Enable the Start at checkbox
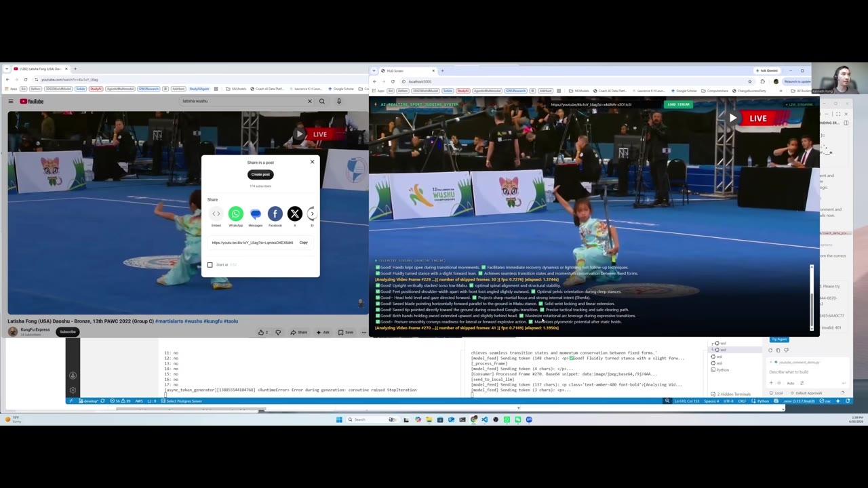 click(x=210, y=265)
